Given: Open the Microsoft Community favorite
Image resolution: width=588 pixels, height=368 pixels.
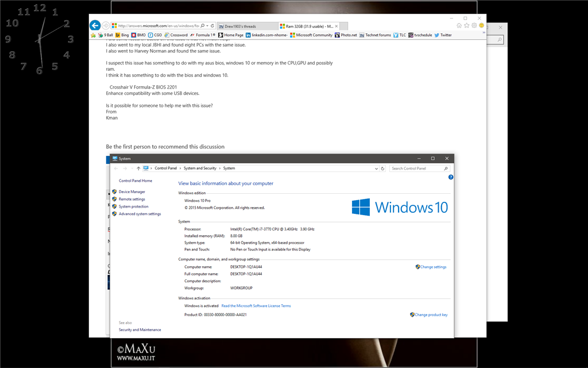Looking at the screenshot, I should pyautogui.click(x=311, y=35).
